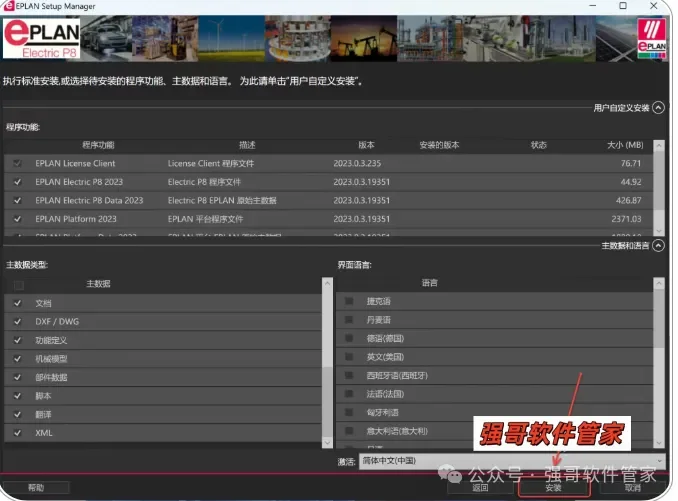Uncheck DXF / DWG master data

(x=17, y=322)
